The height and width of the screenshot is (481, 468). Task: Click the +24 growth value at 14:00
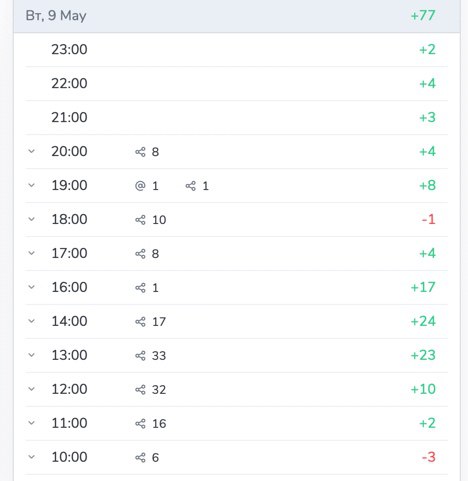tap(423, 321)
